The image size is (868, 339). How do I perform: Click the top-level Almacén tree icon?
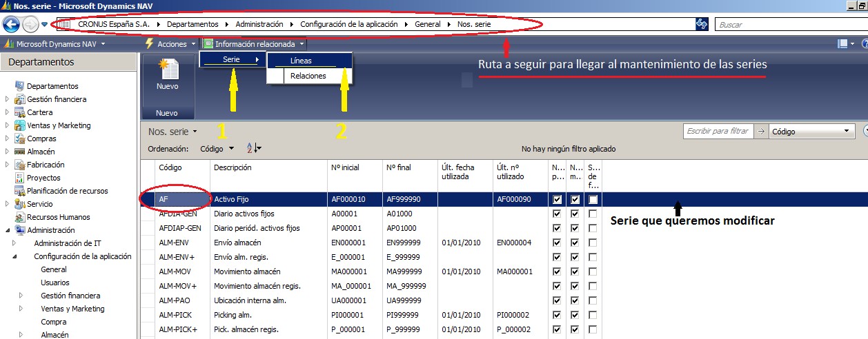pos(19,152)
